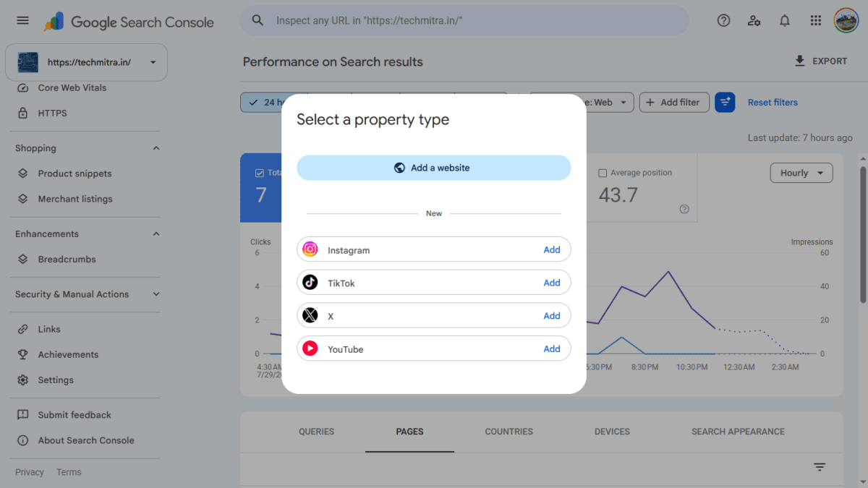The width and height of the screenshot is (868, 488).
Task: Switch to the Devices tab
Action: pyautogui.click(x=612, y=432)
